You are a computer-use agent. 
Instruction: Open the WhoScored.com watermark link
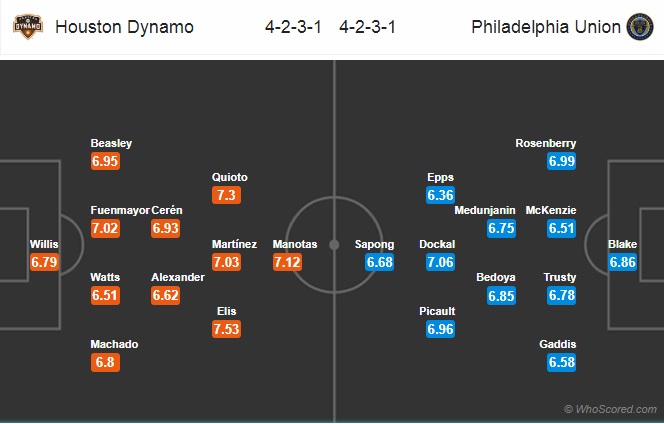[610, 409]
